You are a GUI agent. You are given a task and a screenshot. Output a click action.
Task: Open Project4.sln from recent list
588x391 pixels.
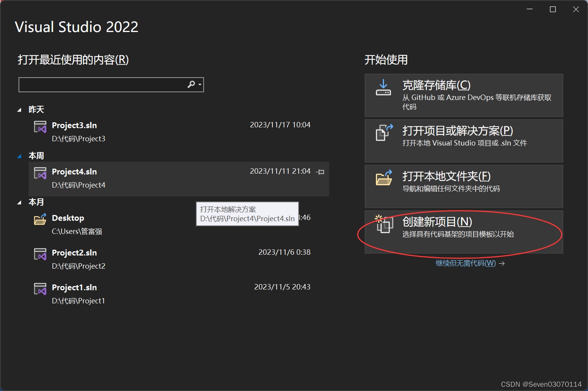click(179, 179)
